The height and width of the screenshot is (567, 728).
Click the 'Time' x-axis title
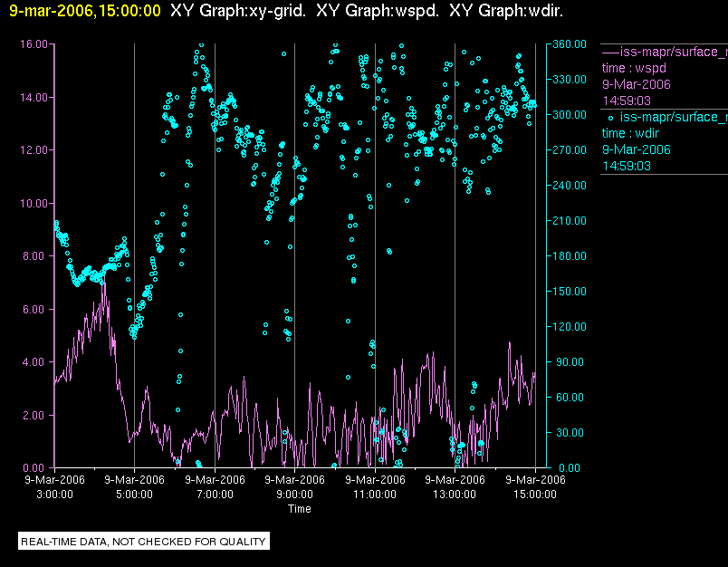pyautogui.click(x=300, y=509)
